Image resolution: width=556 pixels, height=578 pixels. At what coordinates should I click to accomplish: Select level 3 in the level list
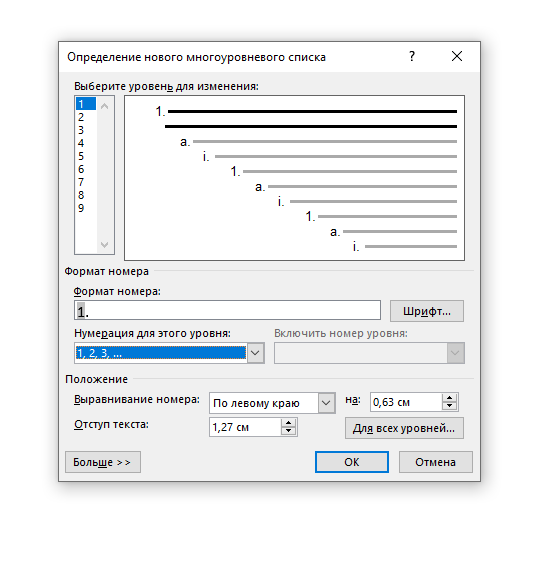click(86, 130)
